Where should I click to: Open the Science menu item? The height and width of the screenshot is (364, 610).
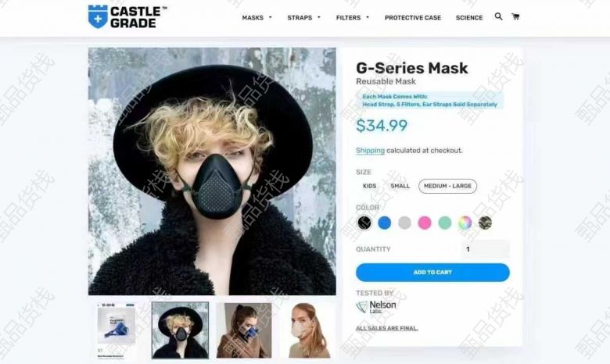click(x=469, y=18)
